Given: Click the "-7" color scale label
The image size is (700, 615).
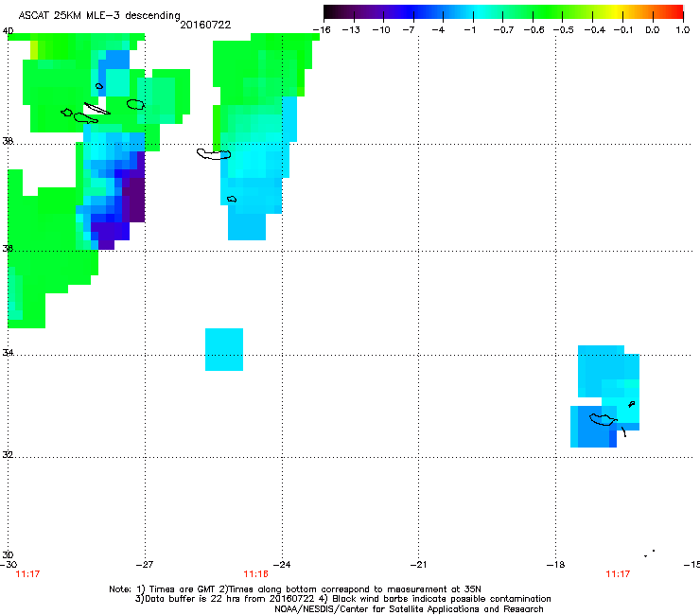Looking at the screenshot, I should [x=409, y=30].
